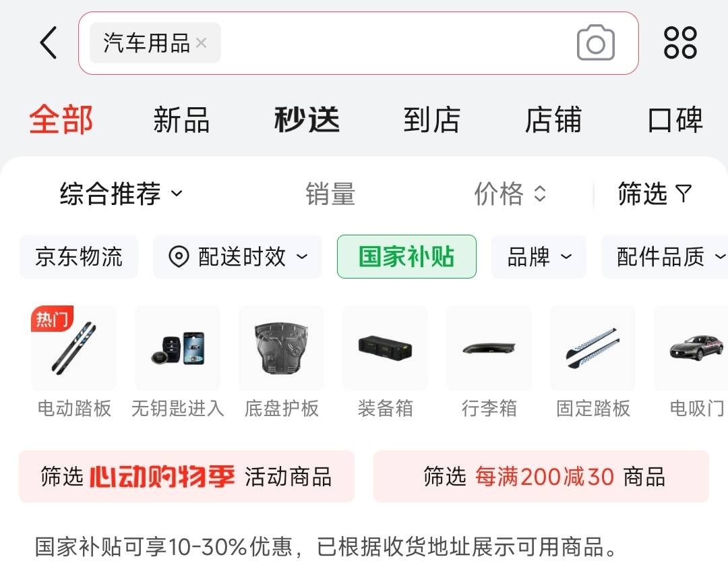Open camera image search
728x582 pixels.
click(596, 42)
